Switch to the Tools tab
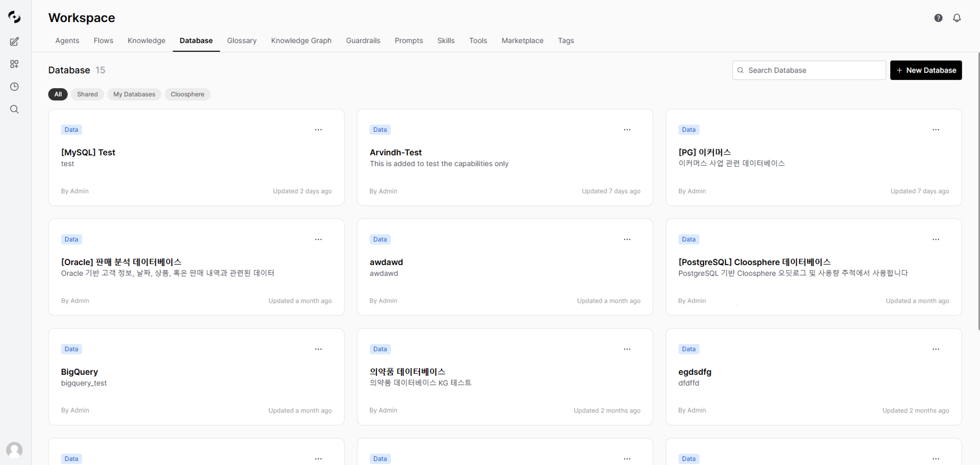The image size is (980, 465). (478, 41)
